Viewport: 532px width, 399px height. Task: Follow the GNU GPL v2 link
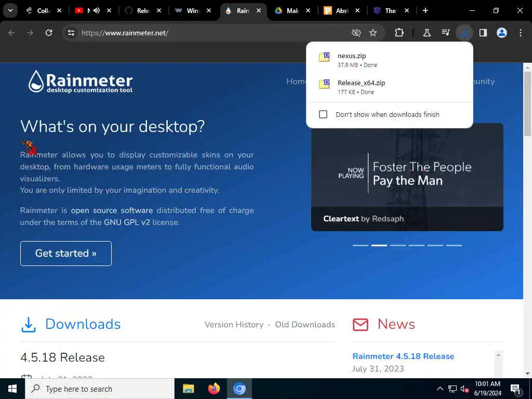pyautogui.click(x=127, y=222)
